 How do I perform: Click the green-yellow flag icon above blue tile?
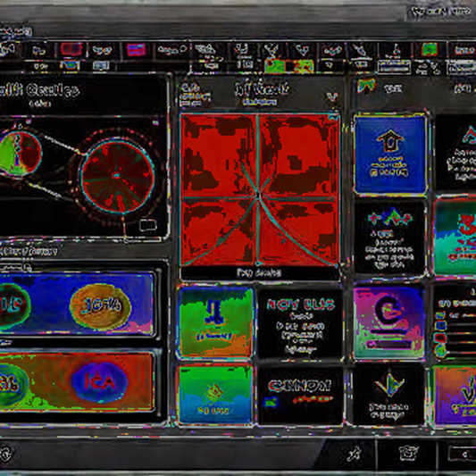tap(366, 86)
